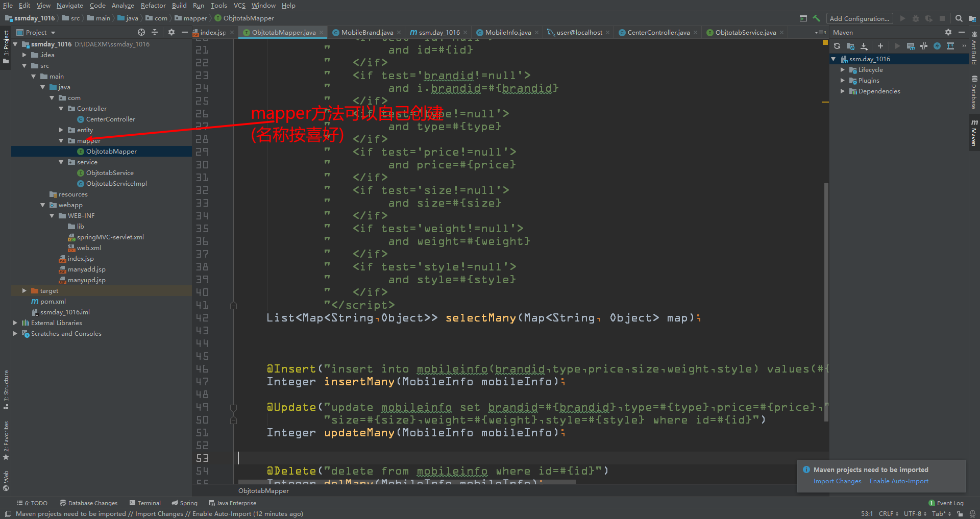Toggle the Structure tool window stripe
Viewport: 980px width, 519px height.
(6, 390)
